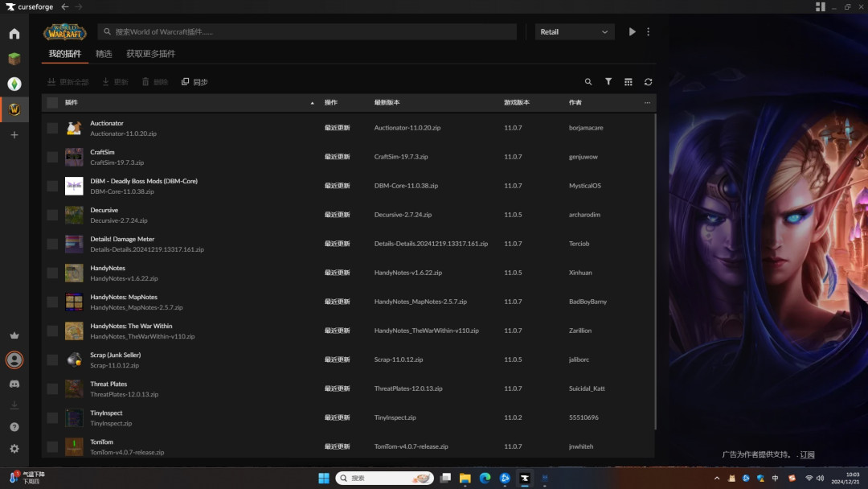Click the search magnifier in addon toolbar
This screenshot has height=489, width=868.
[x=588, y=82]
